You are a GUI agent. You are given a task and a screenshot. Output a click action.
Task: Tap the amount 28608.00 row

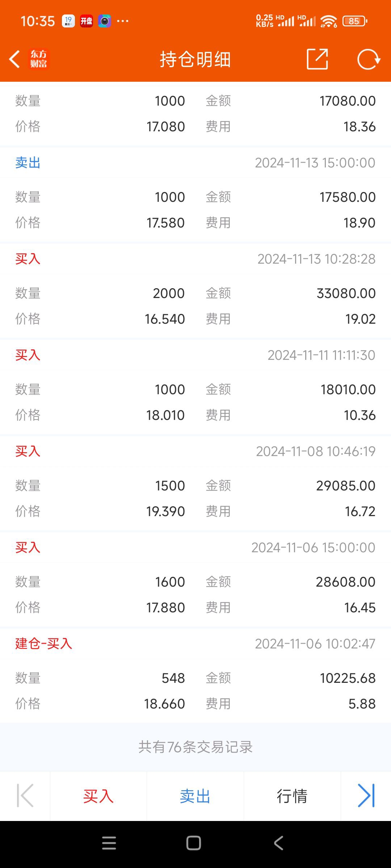coord(195,582)
